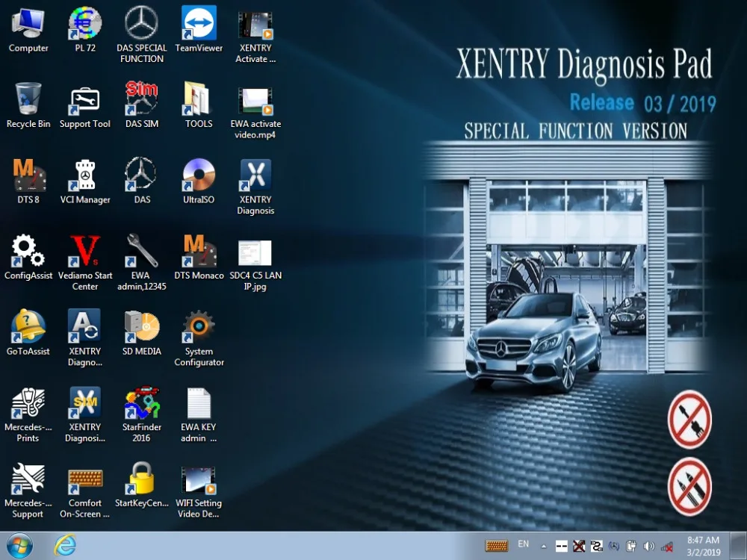Open the EWA KEY admin text file
Screen dimensions: 747x560
pos(199,414)
